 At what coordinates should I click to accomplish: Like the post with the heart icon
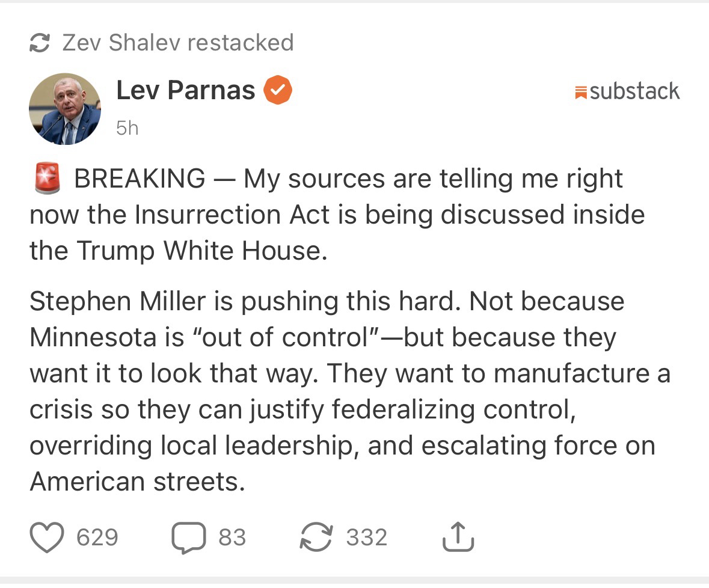(x=47, y=537)
